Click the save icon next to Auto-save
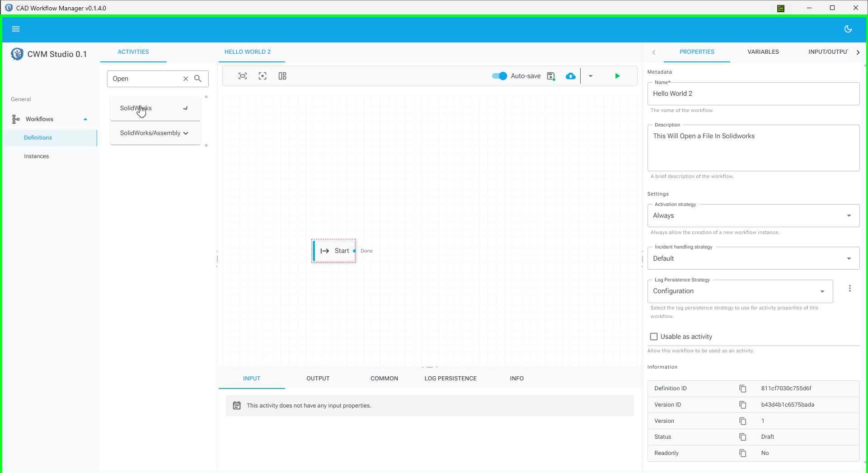868x473 pixels. click(x=551, y=76)
